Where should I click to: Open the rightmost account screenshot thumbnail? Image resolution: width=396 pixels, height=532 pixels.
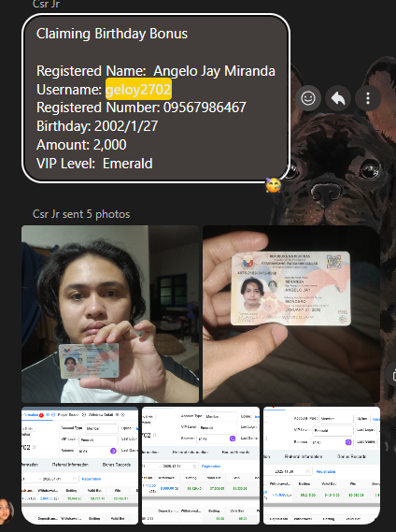[x=321, y=466]
